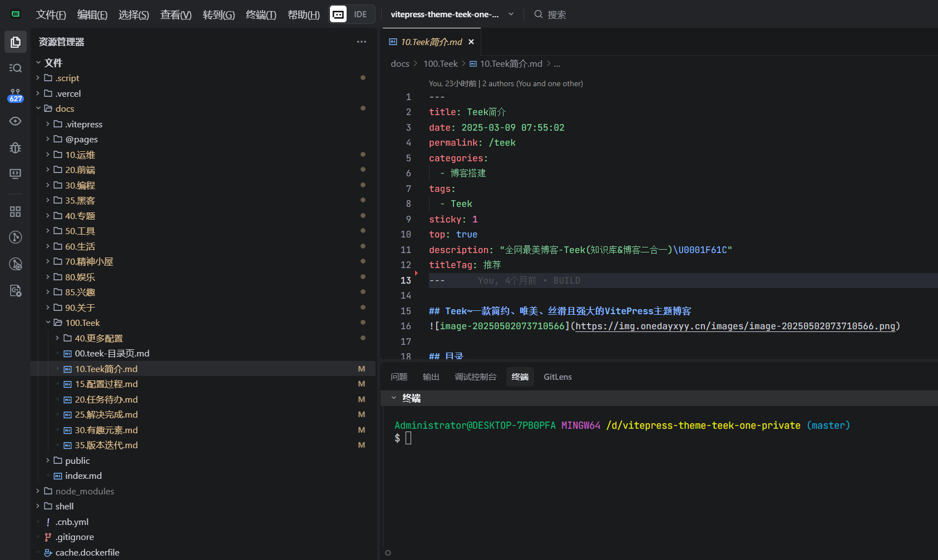Open the Explorer view in activity bar
The height and width of the screenshot is (560, 938).
(x=16, y=42)
